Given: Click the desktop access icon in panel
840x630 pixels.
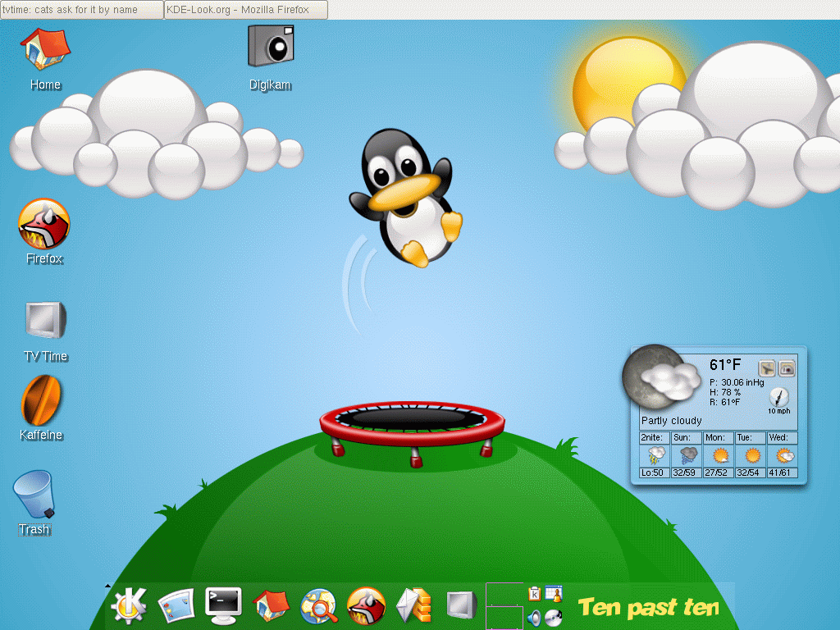Looking at the screenshot, I should coord(176,606).
